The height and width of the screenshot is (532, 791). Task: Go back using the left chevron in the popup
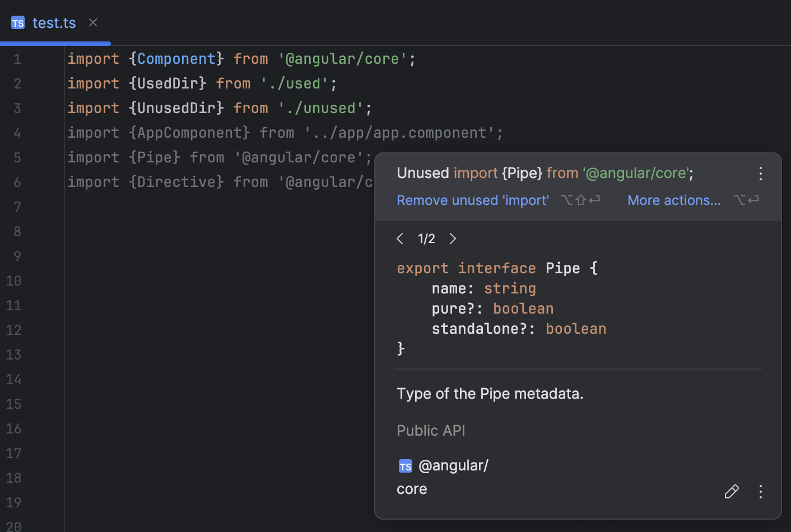(400, 239)
